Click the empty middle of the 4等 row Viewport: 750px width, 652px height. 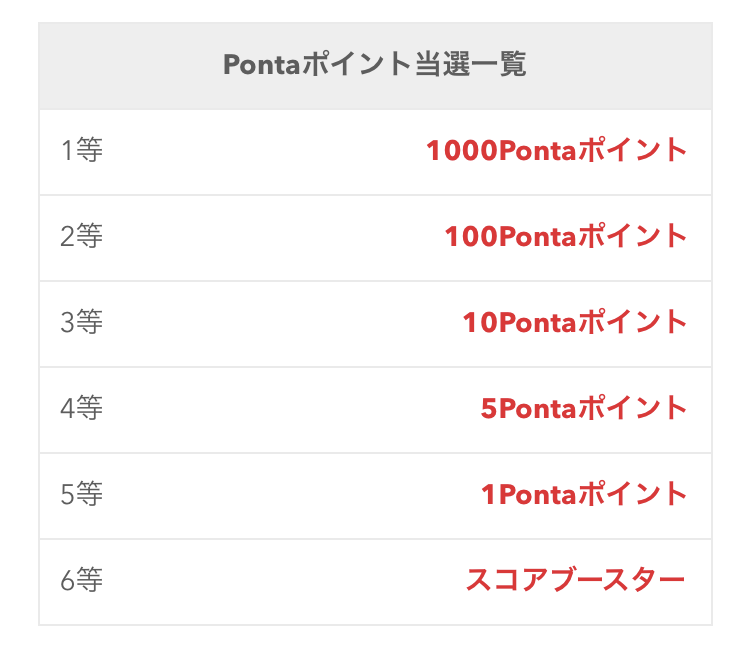(x=292, y=410)
